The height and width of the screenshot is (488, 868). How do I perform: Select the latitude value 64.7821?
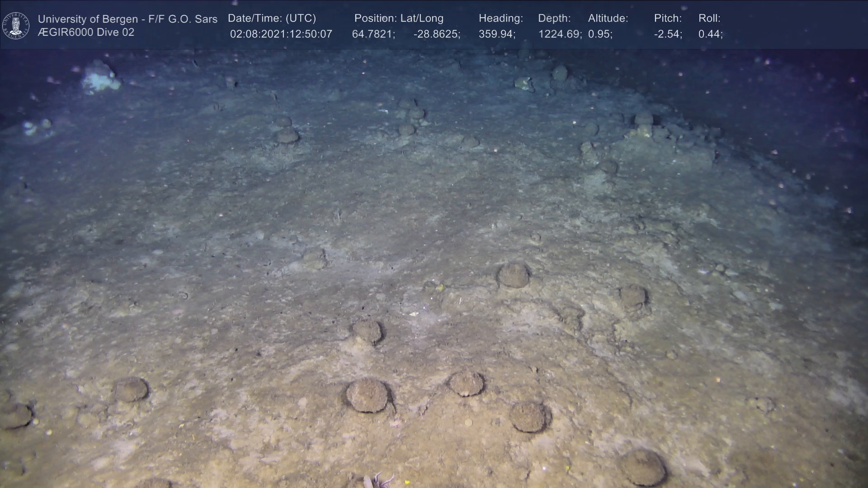pos(373,34)
